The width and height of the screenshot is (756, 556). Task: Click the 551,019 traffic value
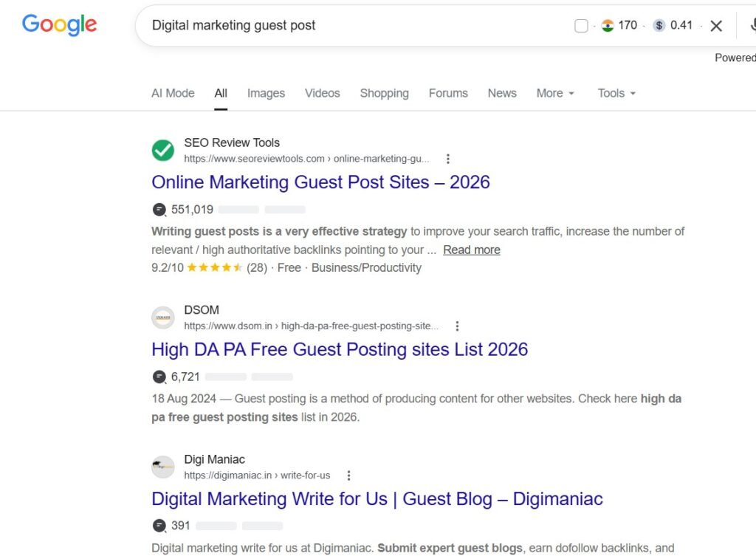point(192,210)
